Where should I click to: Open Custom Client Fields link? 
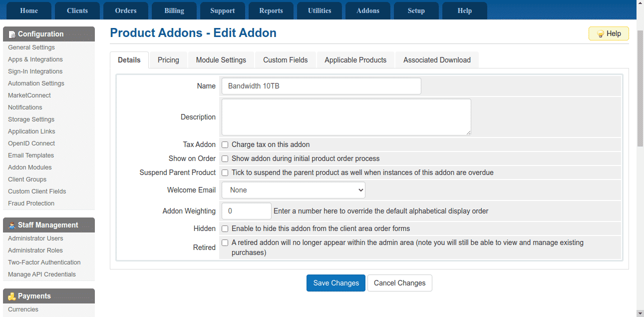tap(37, 191)
